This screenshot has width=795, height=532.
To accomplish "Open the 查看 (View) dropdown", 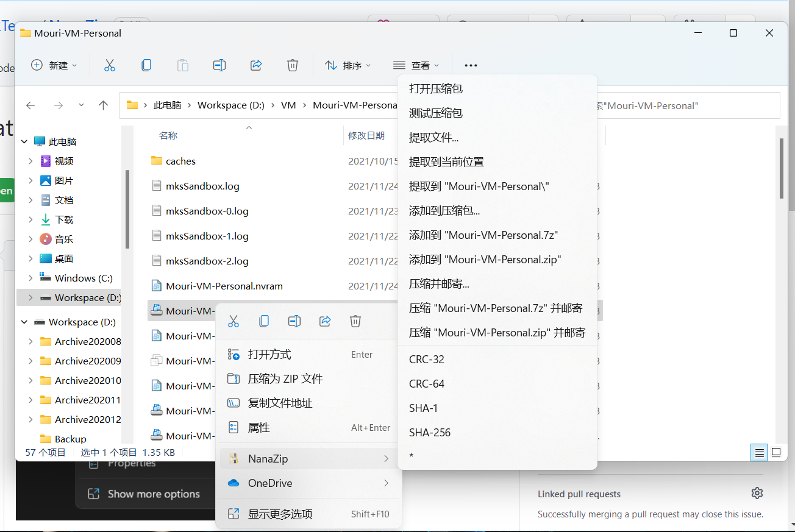I will pyautogui.click(x=416, y=65).
